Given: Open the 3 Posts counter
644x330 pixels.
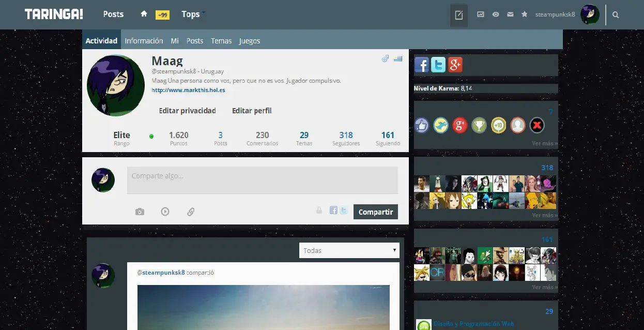Looking at the screenshot, I should pos(221,138).
